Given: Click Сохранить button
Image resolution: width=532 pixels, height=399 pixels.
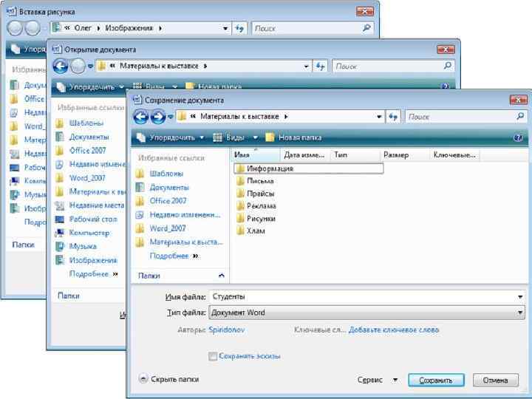Looking at the screenshot, I should (x=436, y=381).
